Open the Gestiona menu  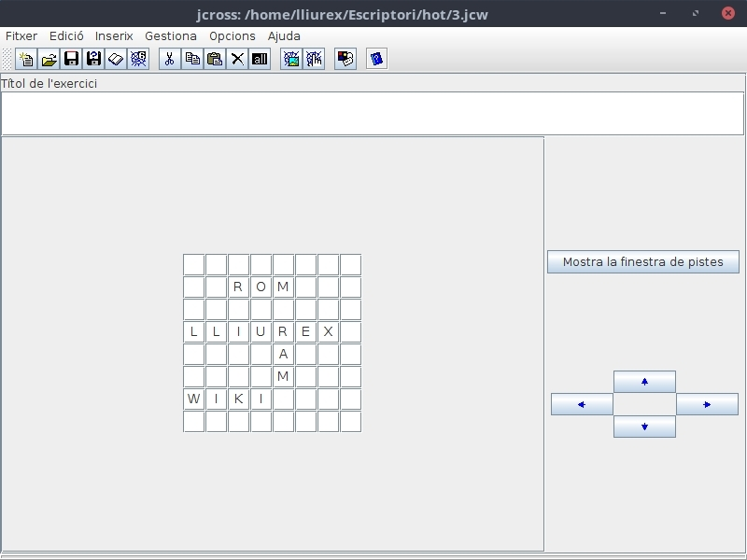click(171, 35)
